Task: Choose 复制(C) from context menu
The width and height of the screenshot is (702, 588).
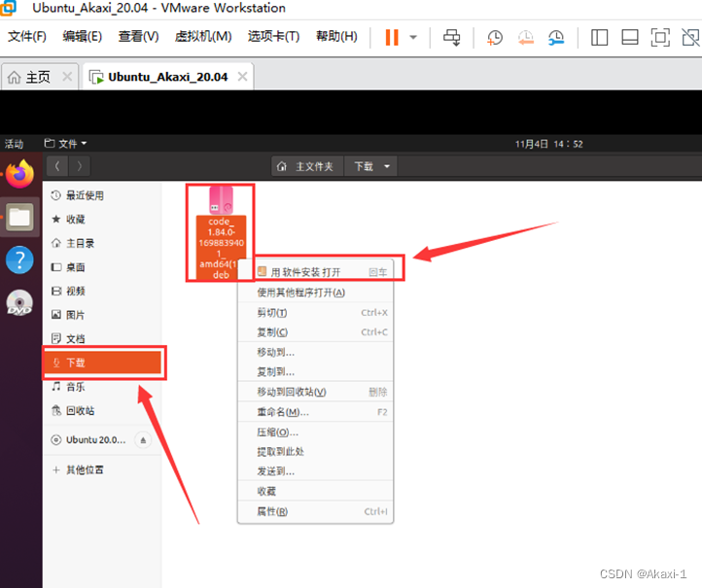Action: point(315,332)
